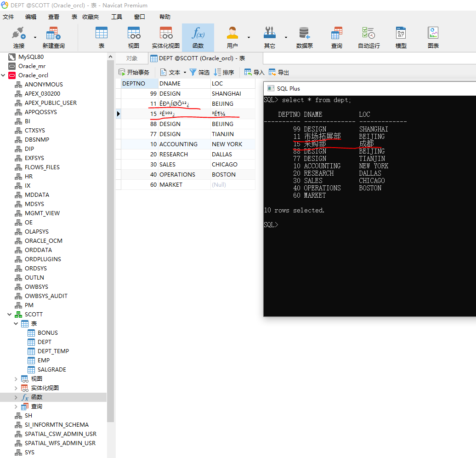Viewport: 476px width, 458px height.
Task: Click the Connection (连接) toolbar icon
Action: click(18, 37)
